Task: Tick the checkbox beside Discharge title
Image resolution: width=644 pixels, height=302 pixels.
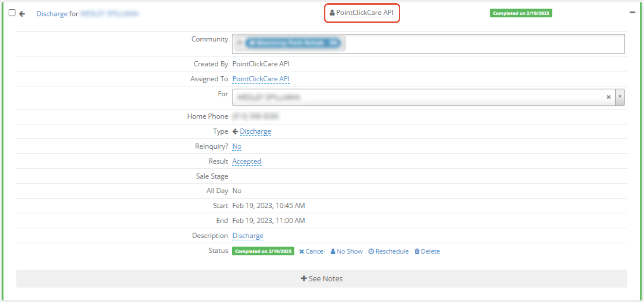Action: click(12, 13)
